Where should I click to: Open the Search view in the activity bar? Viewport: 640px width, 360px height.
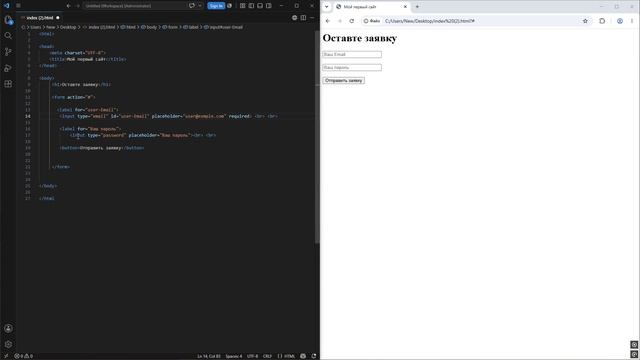(x=8, y=36)
